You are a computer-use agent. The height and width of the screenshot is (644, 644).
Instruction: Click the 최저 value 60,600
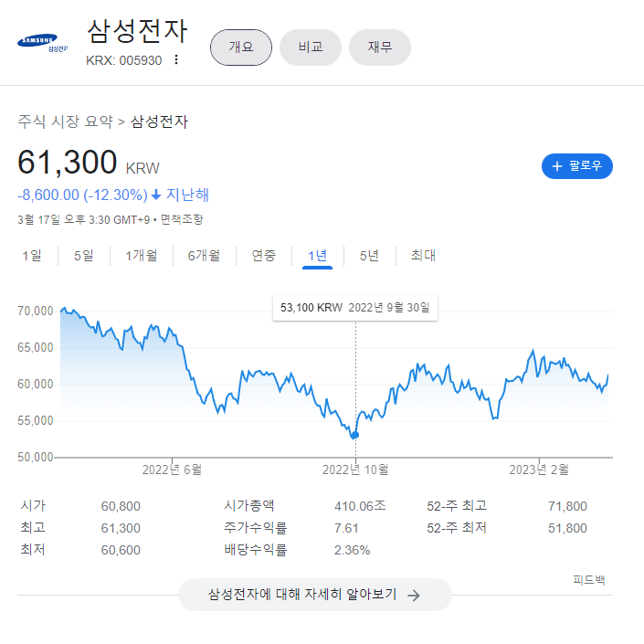[121, 550]
